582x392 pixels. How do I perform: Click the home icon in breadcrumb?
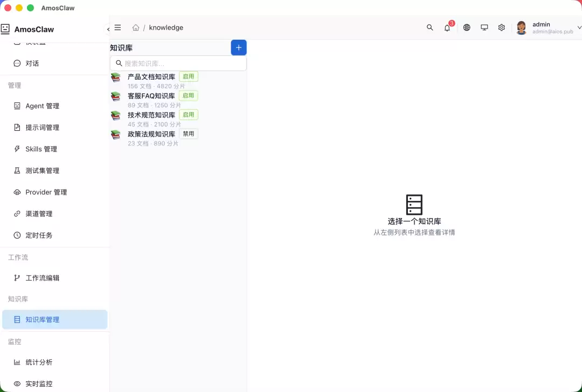136,27
